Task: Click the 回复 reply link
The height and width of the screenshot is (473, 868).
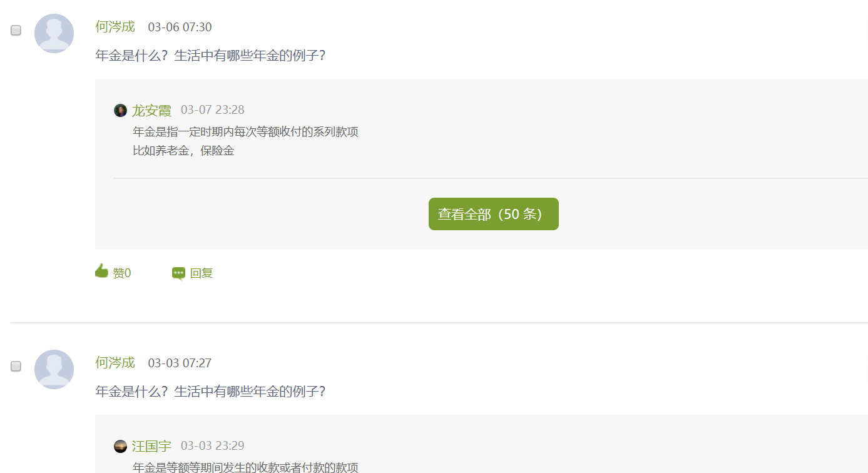Action: click(202, 273)
